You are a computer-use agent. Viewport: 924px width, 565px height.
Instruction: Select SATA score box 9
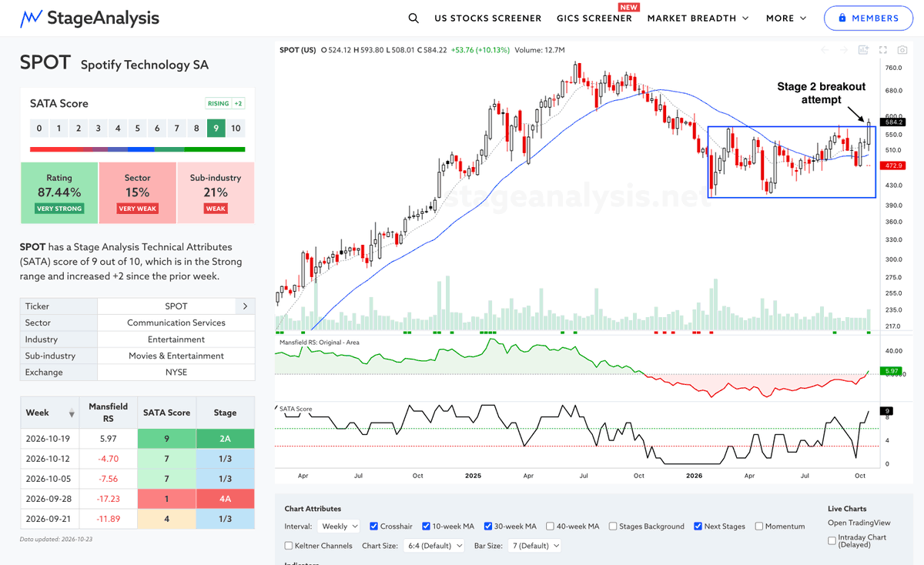[216, 129]
